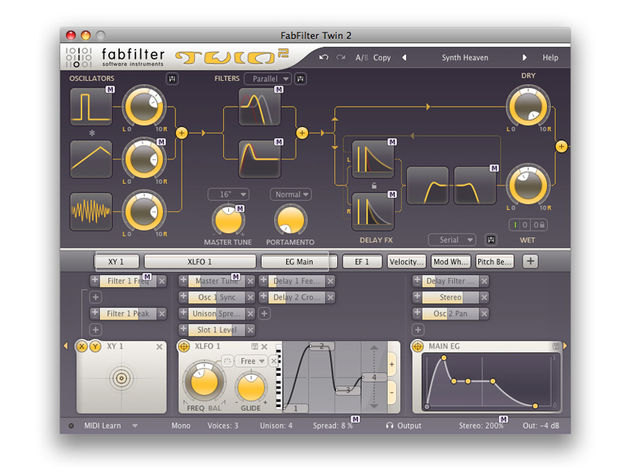
Task: Adjust Slot 1 Level modulation slider
Action: pyautogui.click(x=217, y=330)
